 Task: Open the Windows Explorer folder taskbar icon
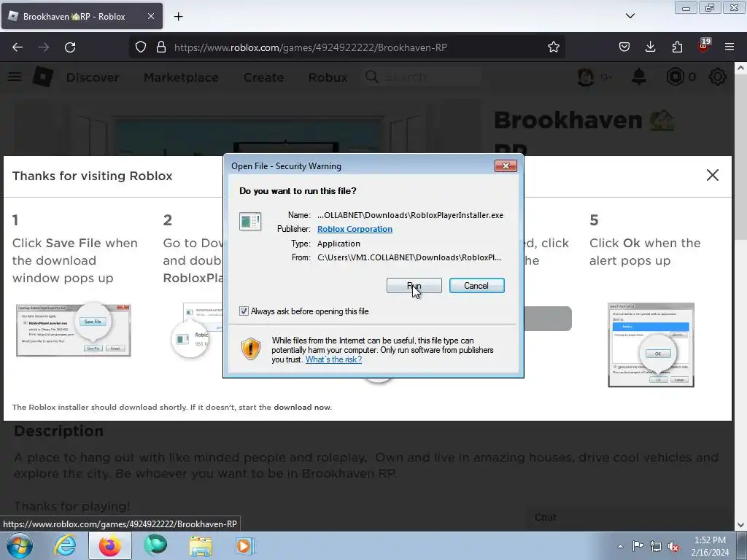coord(201,546)
